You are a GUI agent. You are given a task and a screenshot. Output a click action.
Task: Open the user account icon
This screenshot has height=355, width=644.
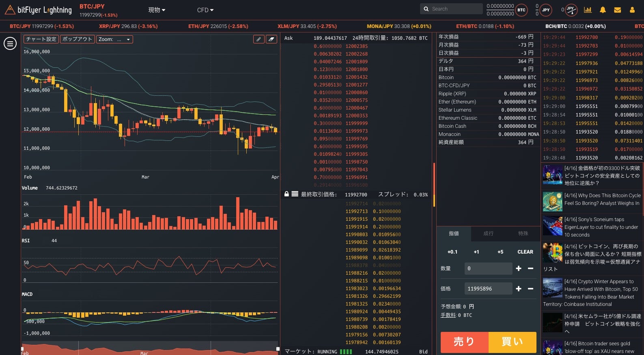point(632,10)
